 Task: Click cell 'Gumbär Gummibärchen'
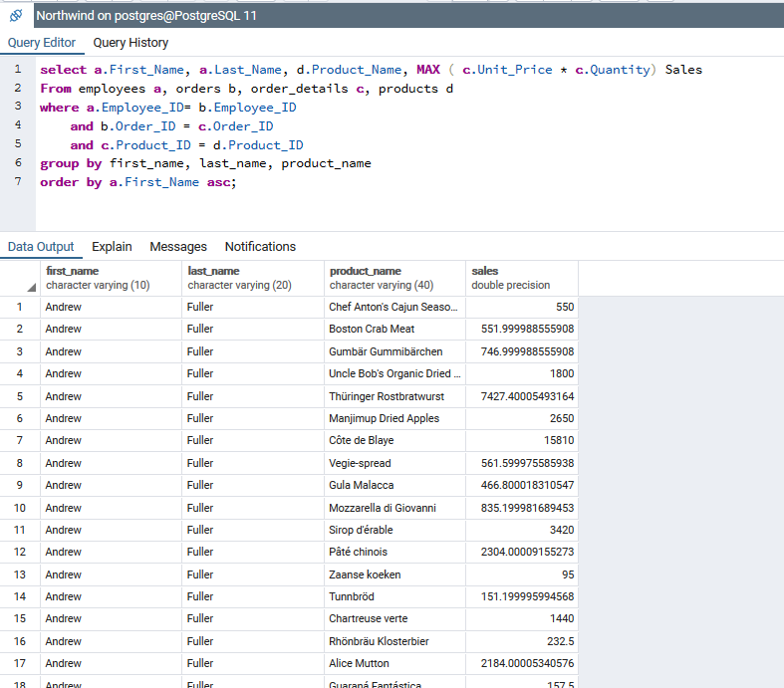tap(395, 351)
